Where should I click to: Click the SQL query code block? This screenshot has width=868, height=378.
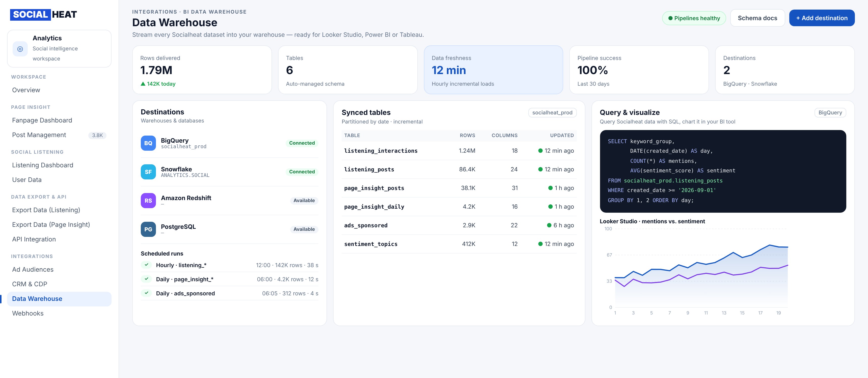click(723, 171)
